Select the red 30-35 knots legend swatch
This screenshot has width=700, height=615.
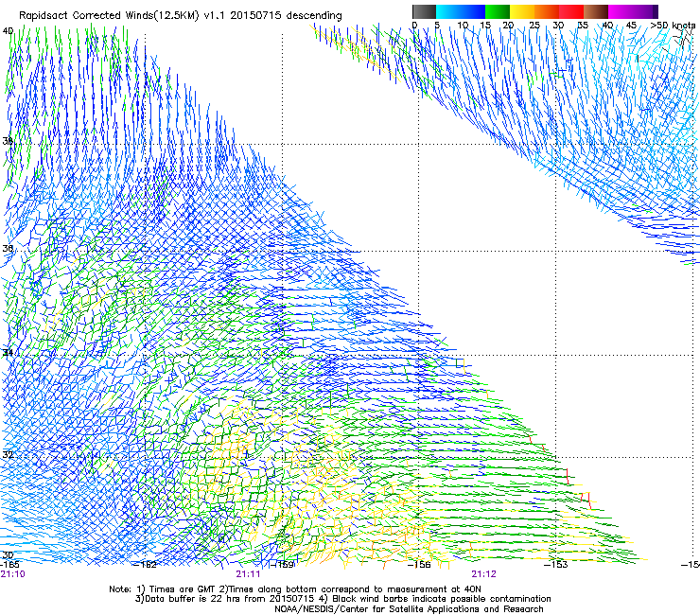[x=571, y=11]
